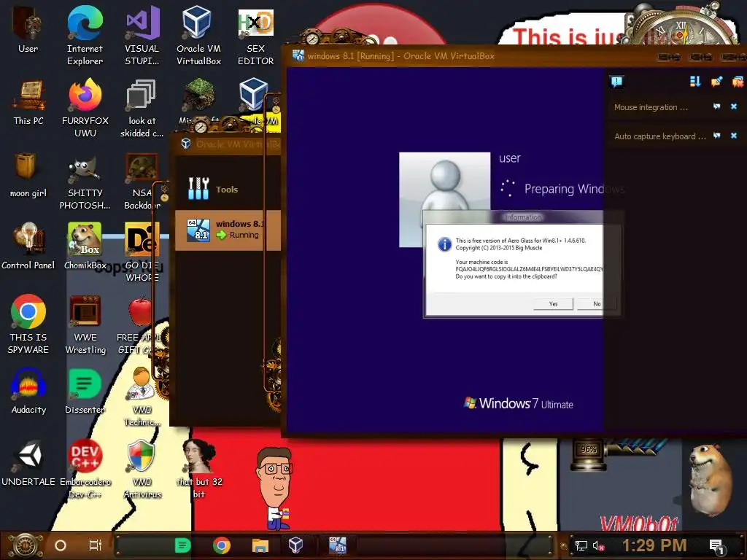The image size is (747, 560).
Task: Open the Action Center notification icon
Action: [x=716, y=547]
